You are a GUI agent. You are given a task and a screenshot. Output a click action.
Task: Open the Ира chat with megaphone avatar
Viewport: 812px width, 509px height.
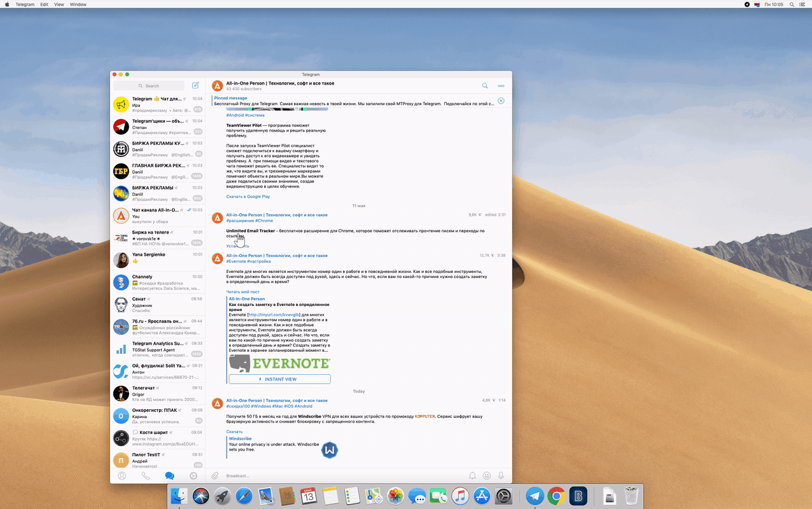tap(158, 104)
